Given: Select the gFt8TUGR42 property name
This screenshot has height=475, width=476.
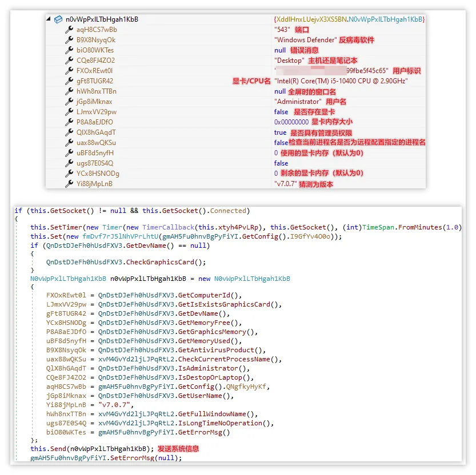Looking at the screenshot, I should tap(95, 81).
